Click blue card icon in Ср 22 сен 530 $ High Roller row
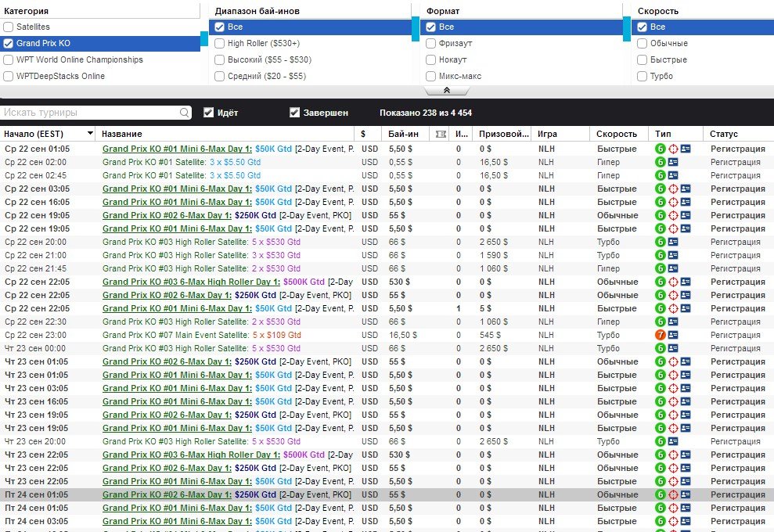 point(686,282)
